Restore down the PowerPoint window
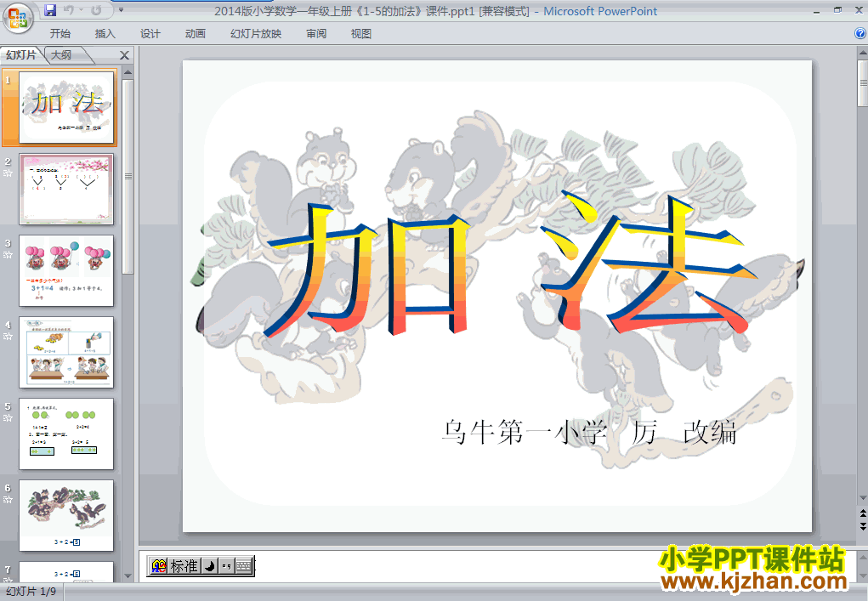This screenshot has height=601, width=868. click(837, 10)
